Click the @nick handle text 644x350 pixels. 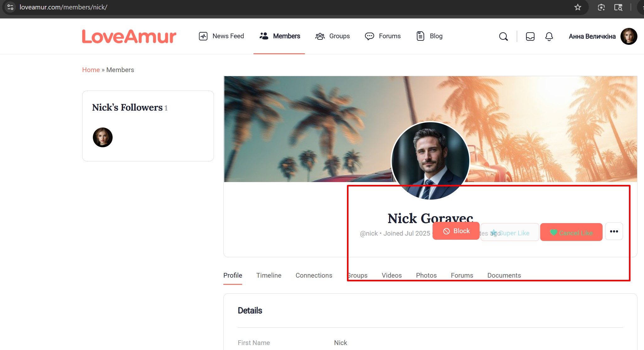(369, 233)
